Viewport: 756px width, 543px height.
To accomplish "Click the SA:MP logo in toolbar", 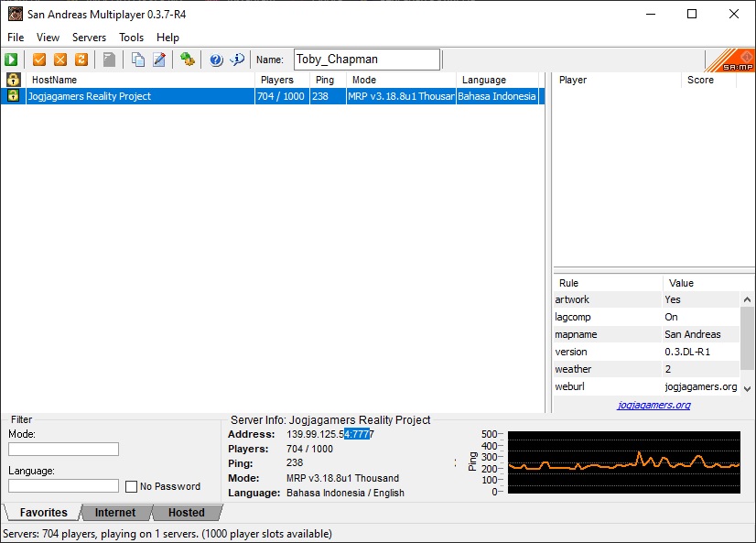I will tap(730, 60).
